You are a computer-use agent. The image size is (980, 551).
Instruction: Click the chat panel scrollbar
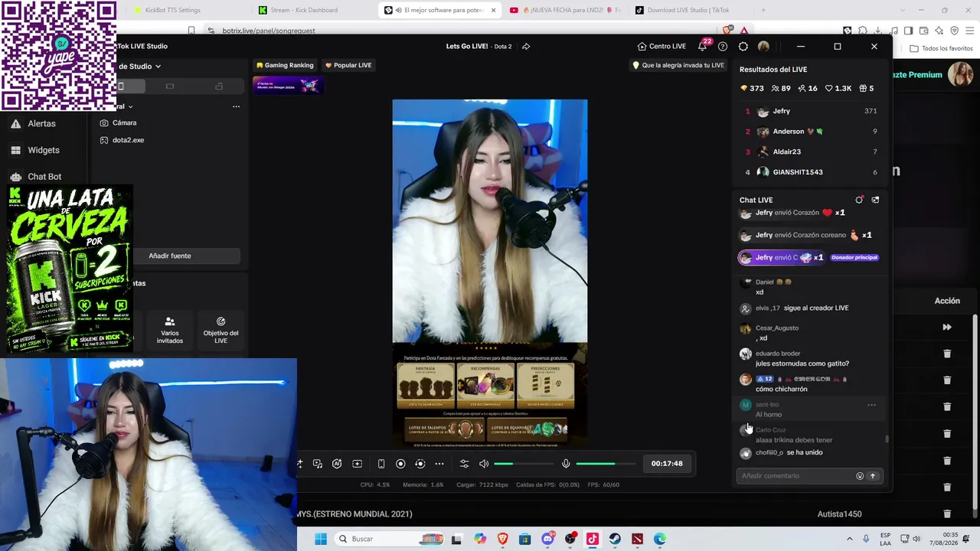(x=887, y=439)
